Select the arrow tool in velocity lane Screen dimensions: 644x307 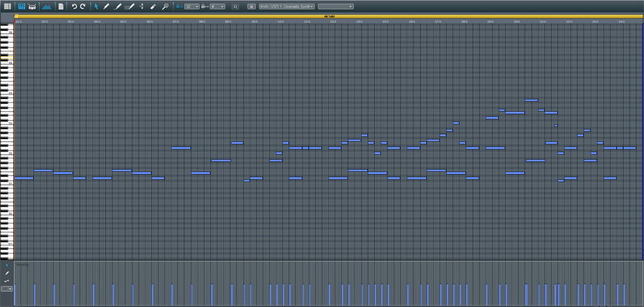[7, 265]
